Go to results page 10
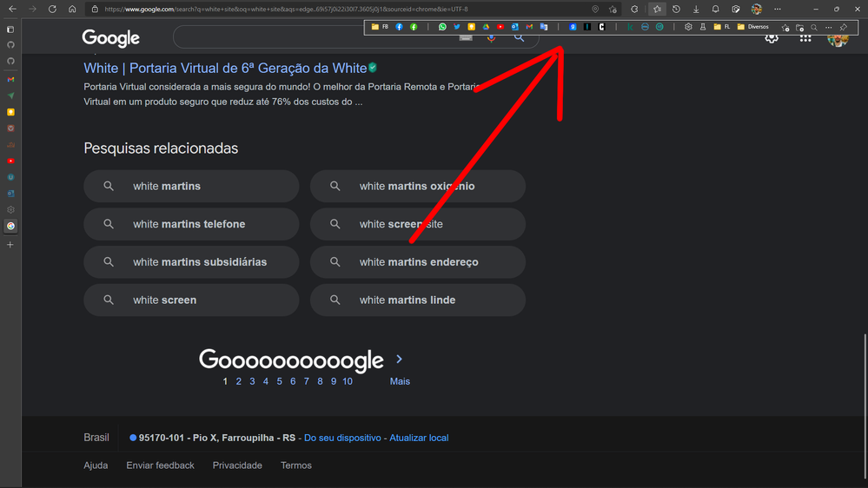Image resolution: width=868 pixels, height=488 pixels. [347, 381]
